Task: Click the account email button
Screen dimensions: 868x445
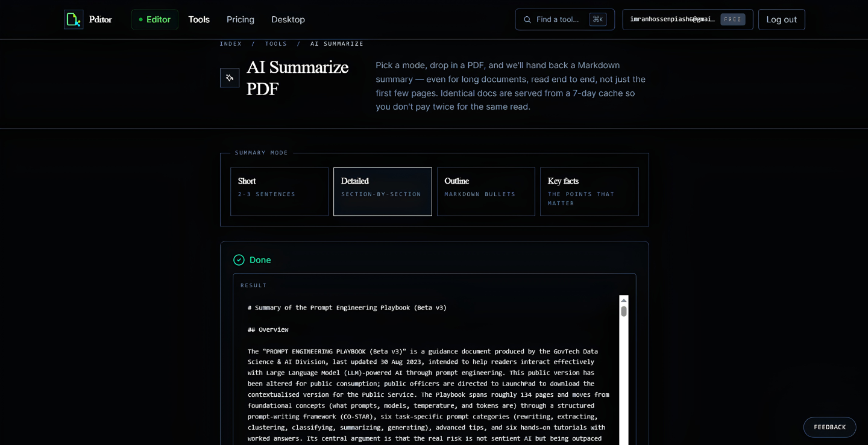Action: [x=688, y=19]
